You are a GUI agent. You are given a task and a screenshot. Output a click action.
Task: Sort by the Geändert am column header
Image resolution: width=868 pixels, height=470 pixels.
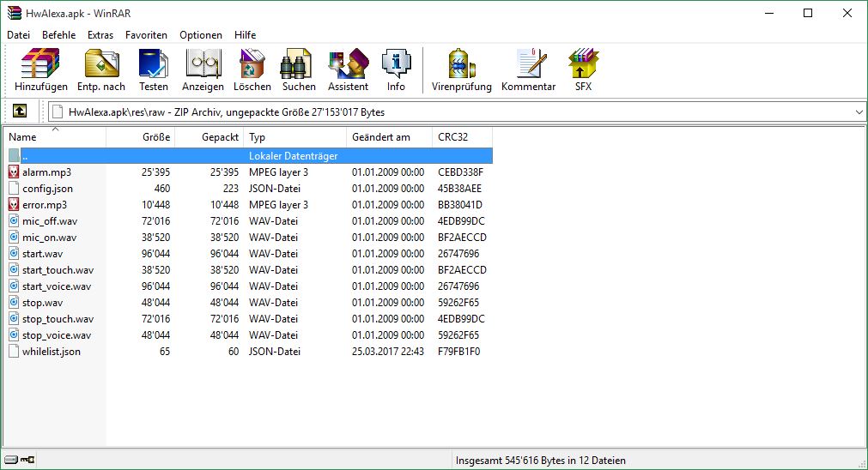pyautogui.click(x=389, y=137)
